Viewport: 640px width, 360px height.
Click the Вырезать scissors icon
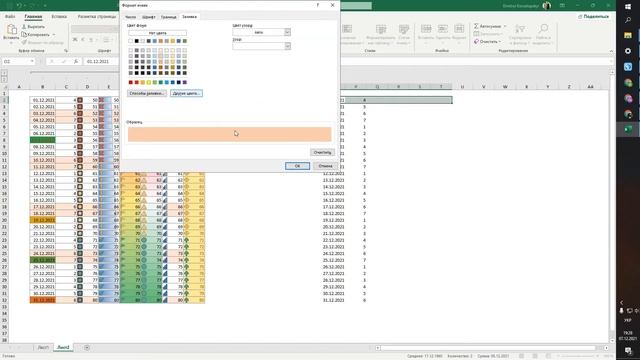coord(24,27)
